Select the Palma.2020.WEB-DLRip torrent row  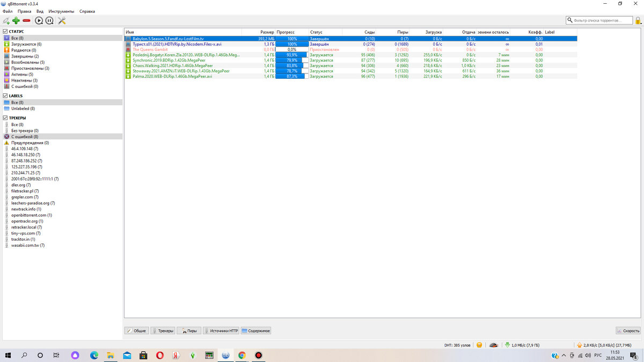350,76
